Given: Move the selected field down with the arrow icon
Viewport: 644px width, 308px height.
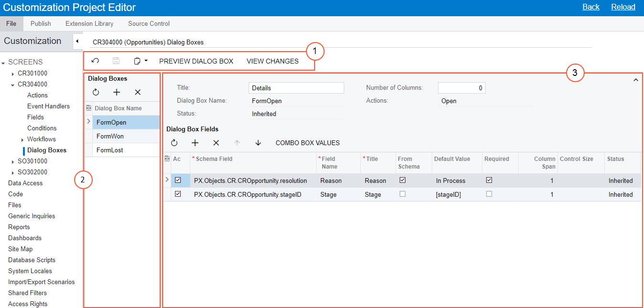Looking at the screenshot, I should pos(258,143).
